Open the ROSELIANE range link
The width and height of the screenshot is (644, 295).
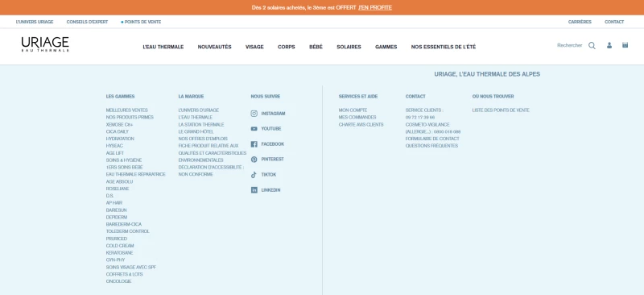[x=118, y=189]
